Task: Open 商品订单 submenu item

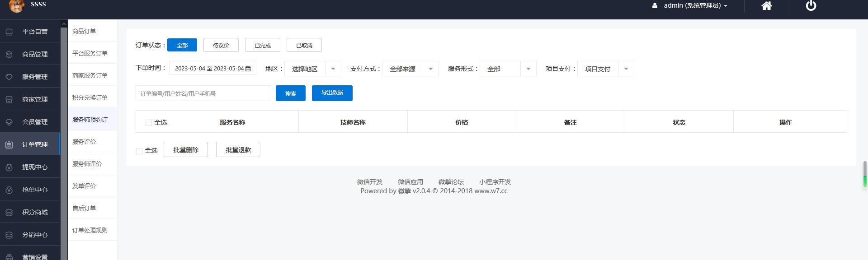Action: 92,31
